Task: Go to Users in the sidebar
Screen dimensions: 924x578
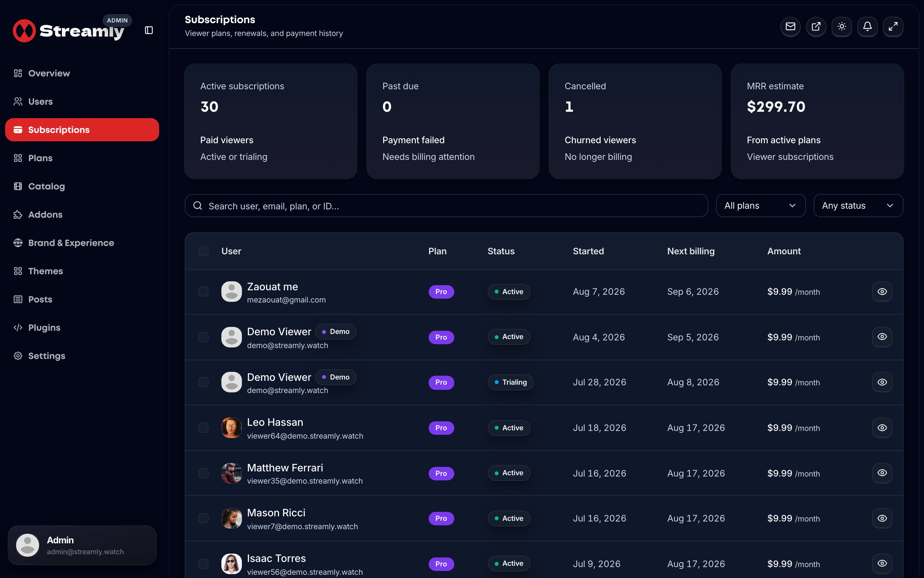Action: [x=82, y=101]
